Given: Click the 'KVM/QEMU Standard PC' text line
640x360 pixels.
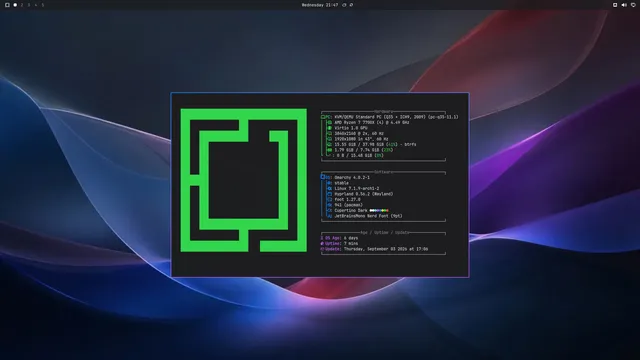Looking at the screenshot, I should pyautogui.click(x=396, y=117).
